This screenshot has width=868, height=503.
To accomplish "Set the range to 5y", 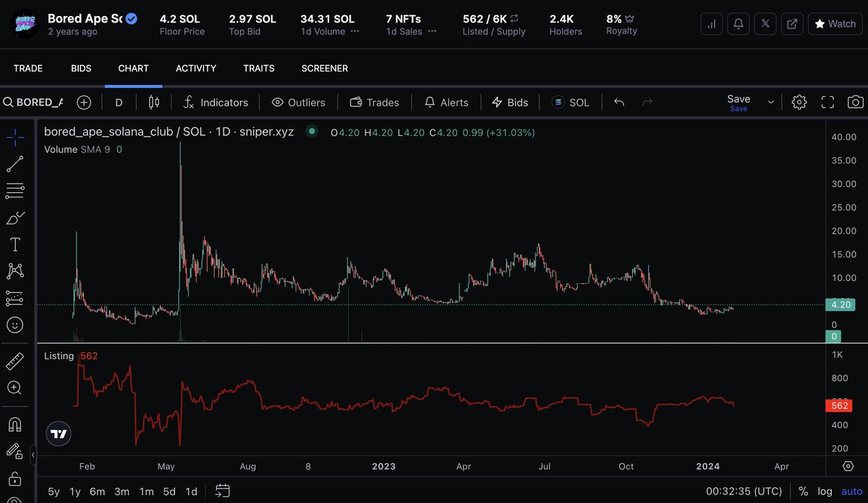I will [54, 491].
